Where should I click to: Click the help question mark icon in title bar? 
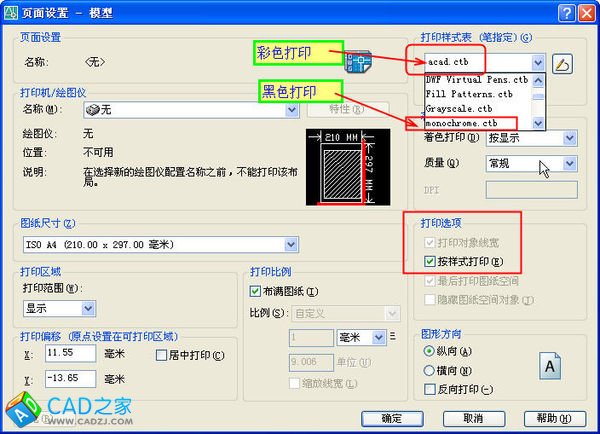pyautogui.click(x=566, y=12)
